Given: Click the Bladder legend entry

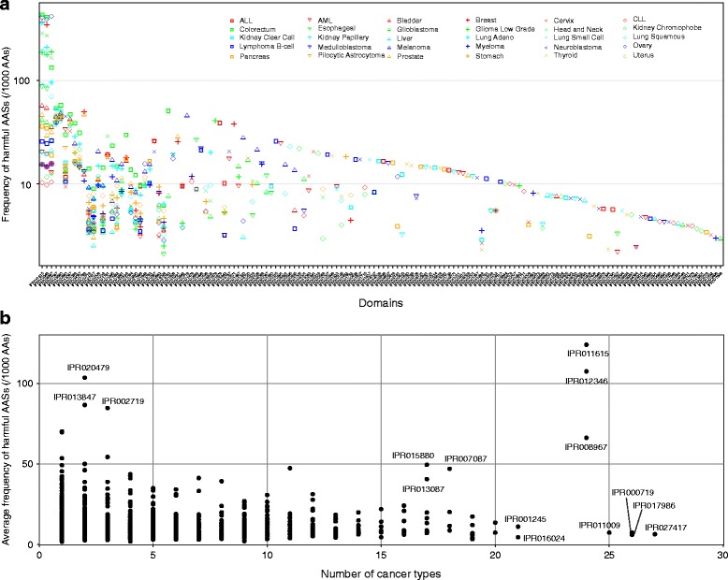Looking at the screenshot, I should (x=404, y=21).
